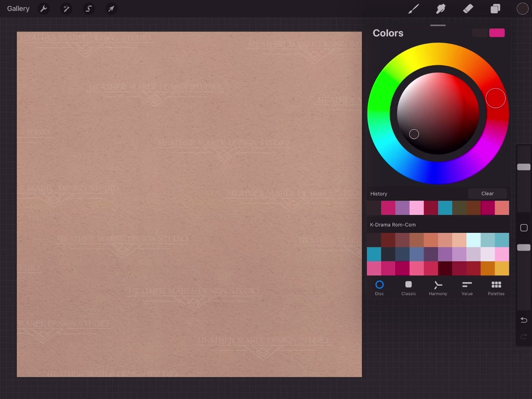Tap the Undo arrow
This screenshot has width=532, height=399.
524,320
